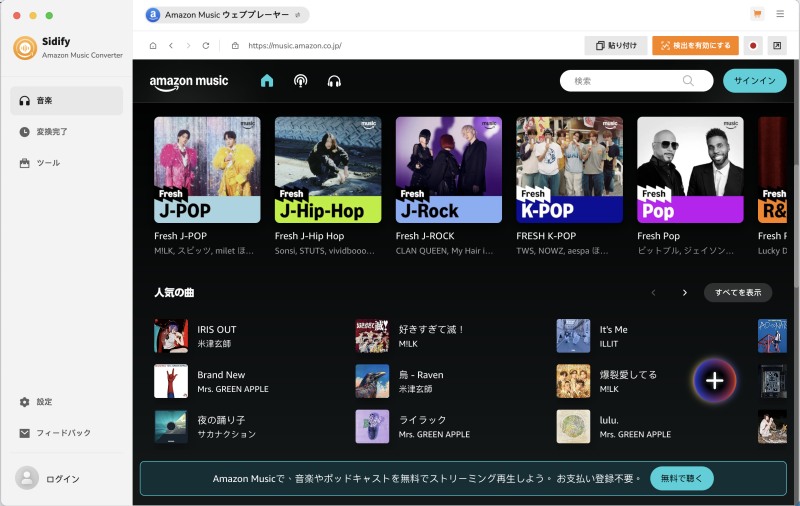
Task: Click the 人気の曲 section heading
Action: pos(174,292)
